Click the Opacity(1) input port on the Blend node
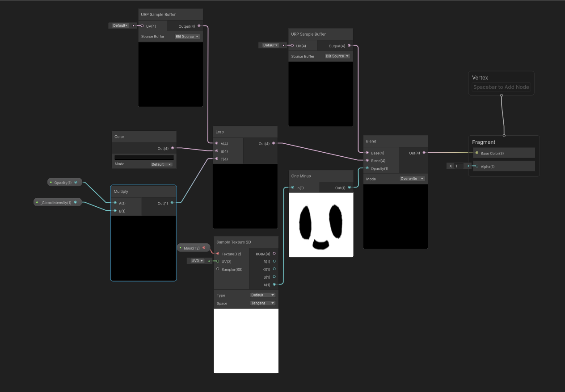The width and height of the screenshot is (565, 392). [367, 168]
